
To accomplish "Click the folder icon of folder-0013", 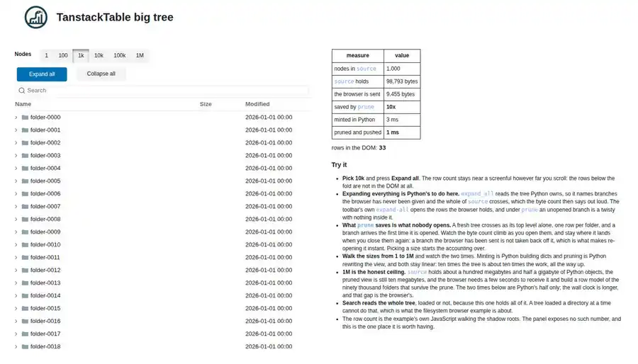I will point(26,283).
